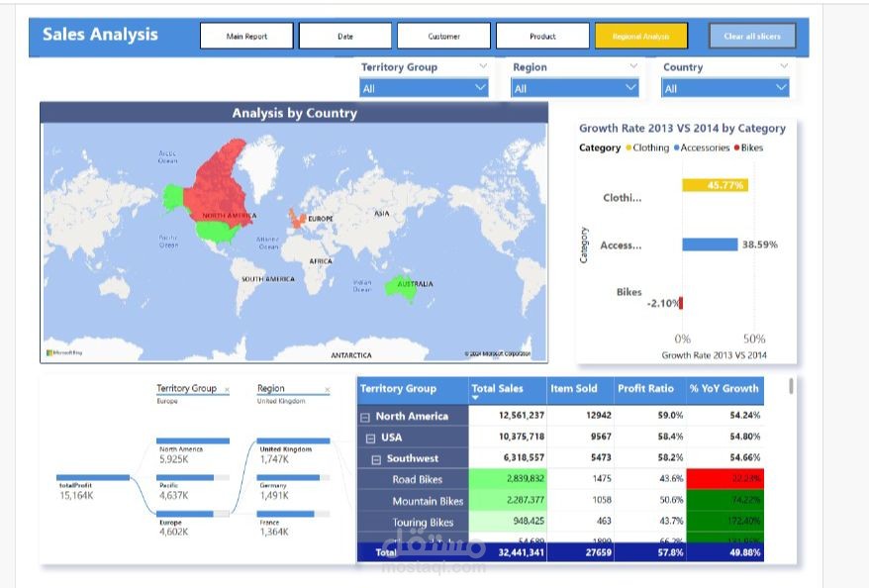Open the Product page
Image resolution: width=869 pixels, height=588 pixels.
point(543,36)
